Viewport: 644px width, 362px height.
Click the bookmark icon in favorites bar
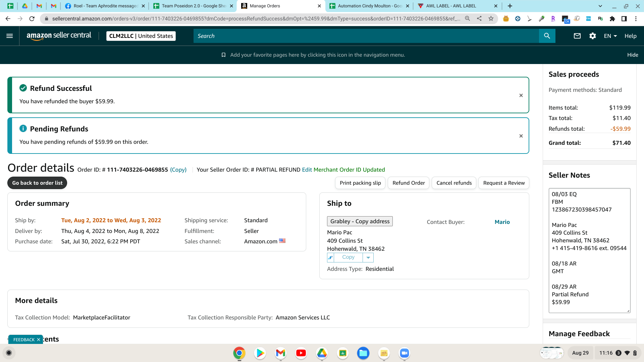coord(223,55)
